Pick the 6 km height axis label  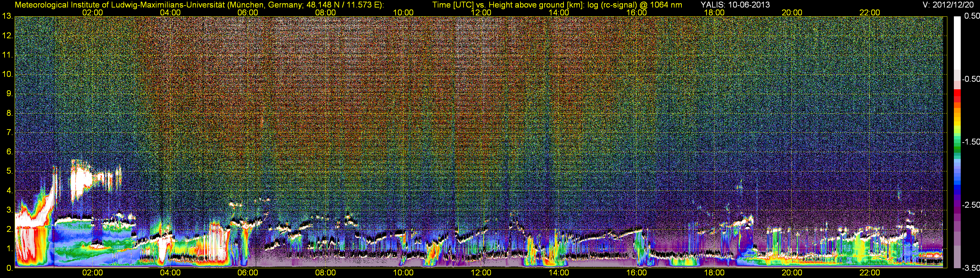9,152
